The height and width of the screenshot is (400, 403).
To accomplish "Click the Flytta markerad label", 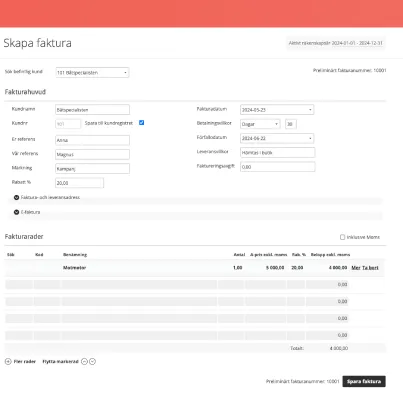I will pos(60,361).
